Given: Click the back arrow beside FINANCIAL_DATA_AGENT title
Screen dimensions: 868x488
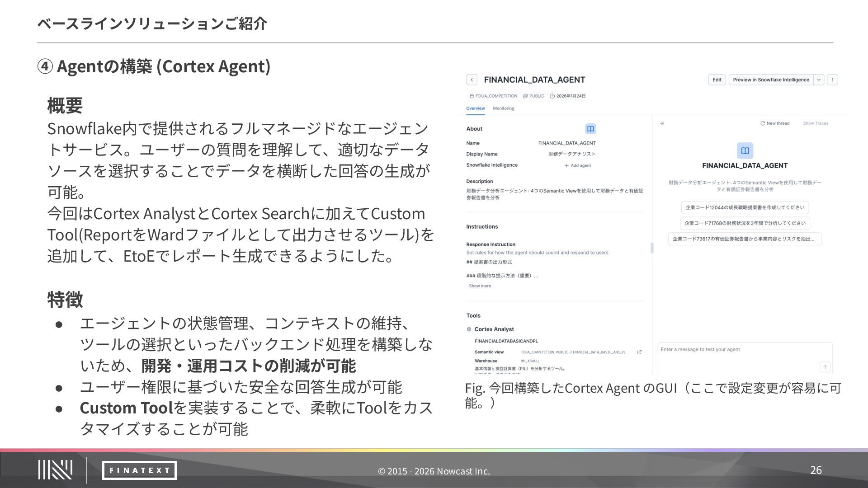Looking at the screenshot, I should pyautogui.click(x=472, y=80).
